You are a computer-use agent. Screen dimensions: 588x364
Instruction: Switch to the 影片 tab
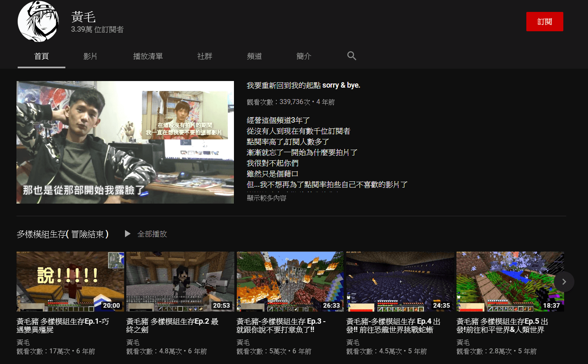[x=90, y=56]
